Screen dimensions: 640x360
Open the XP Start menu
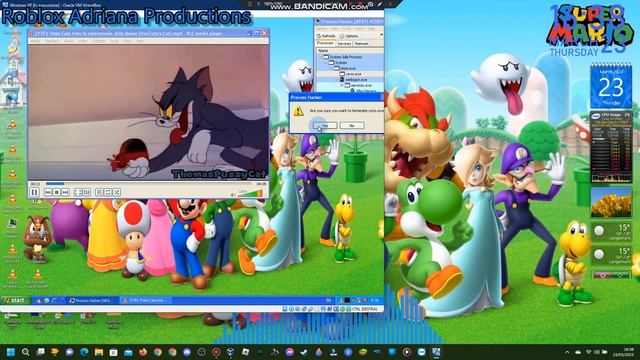[x=15, y=300]
